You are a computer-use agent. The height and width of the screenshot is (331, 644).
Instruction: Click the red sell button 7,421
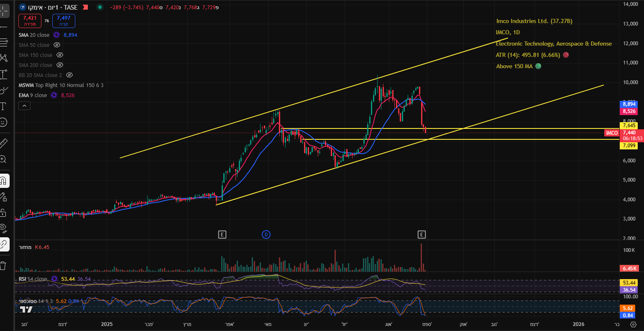[30, 21]
